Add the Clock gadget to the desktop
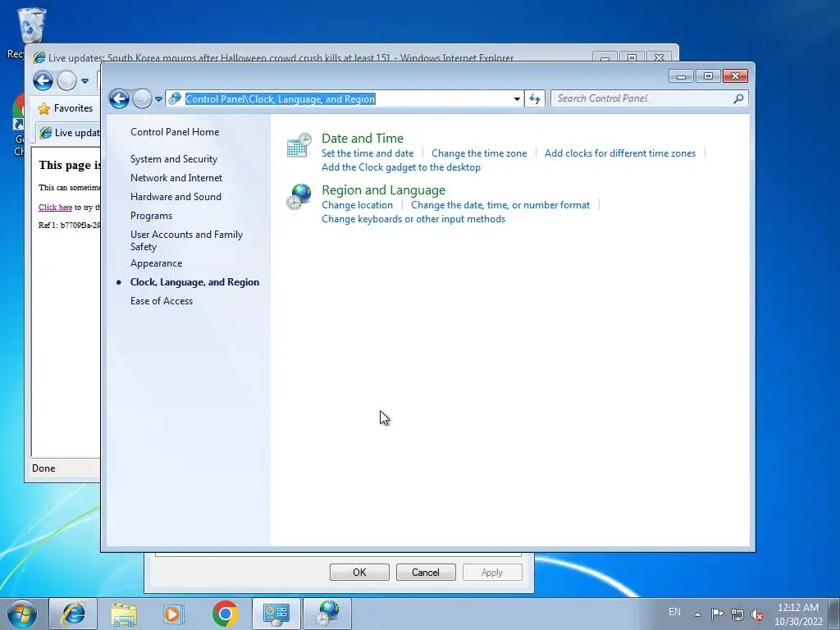Viewport: 840px width, 630px height. pos(400,167)
